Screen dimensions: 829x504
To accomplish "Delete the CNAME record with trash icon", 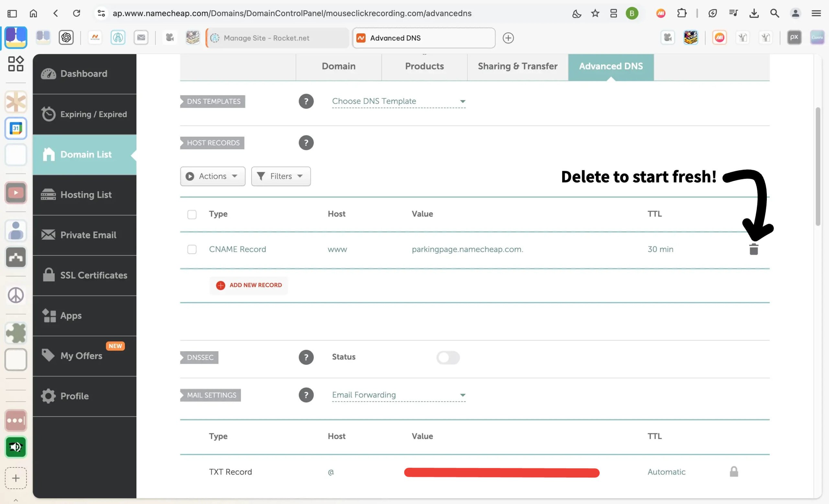I will click(x=753, y=250).
